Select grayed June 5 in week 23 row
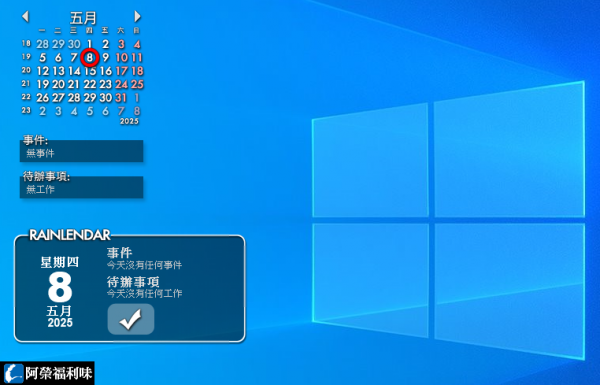 (90, 111)
